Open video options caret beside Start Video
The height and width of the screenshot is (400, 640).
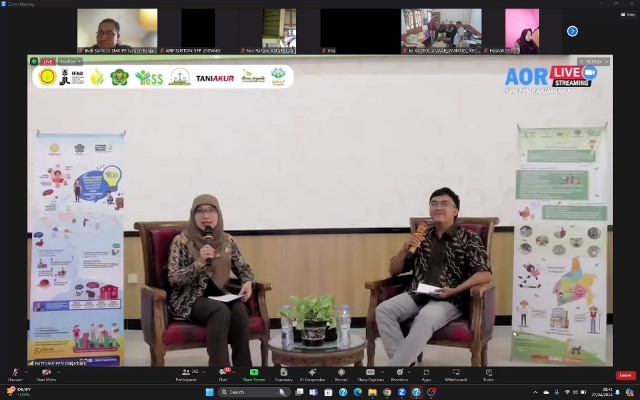[58, 372]
